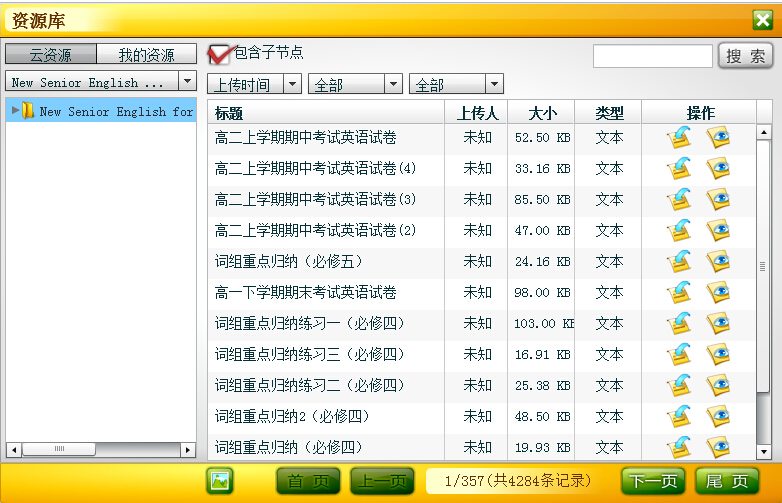Viewport: 782px width, 503px height.
Task: Click the 搜索 button
Action: tap(745, 56)
